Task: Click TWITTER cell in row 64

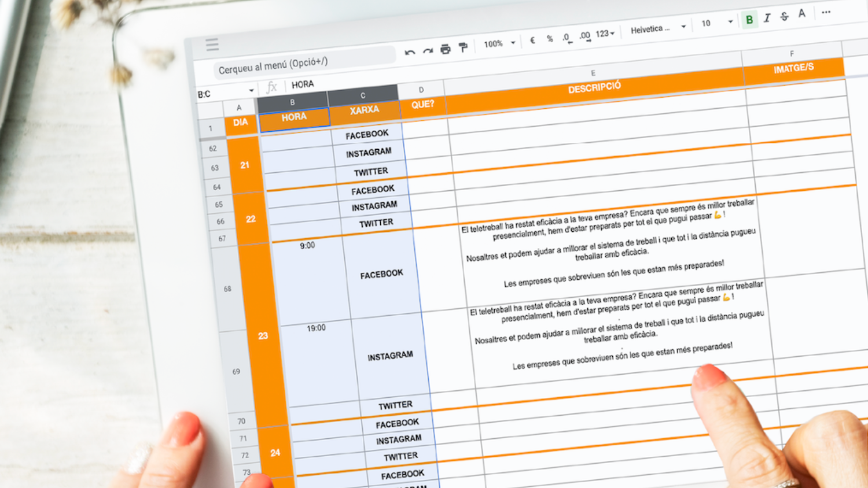Action: [x=371, y=172]
